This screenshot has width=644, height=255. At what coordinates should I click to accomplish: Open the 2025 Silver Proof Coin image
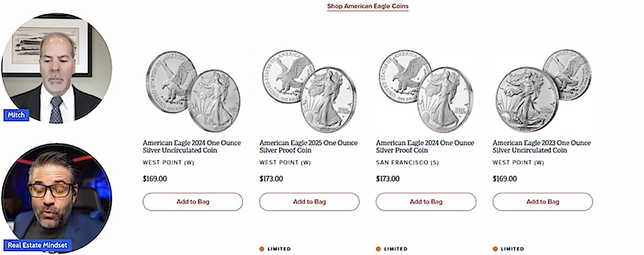309,91
